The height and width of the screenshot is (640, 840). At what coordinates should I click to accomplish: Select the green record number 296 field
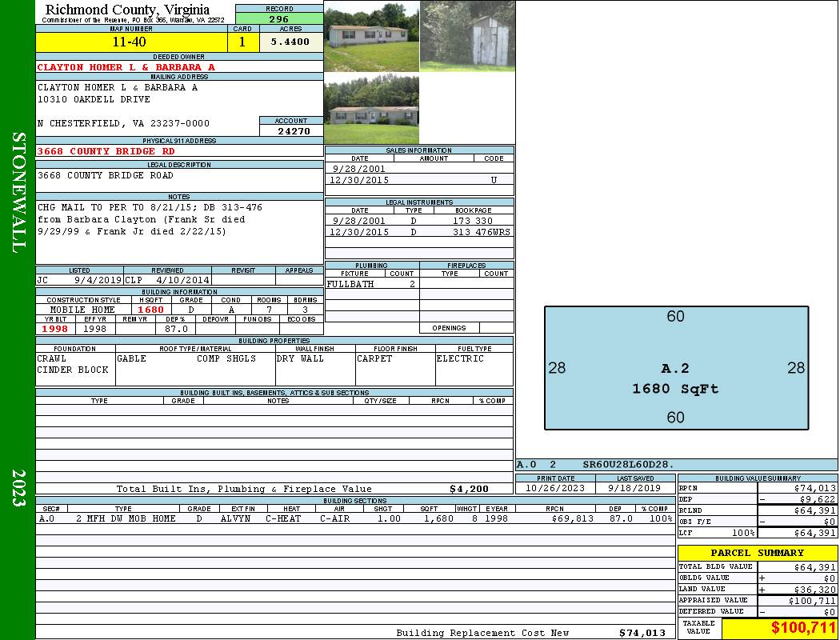(279, 19)
